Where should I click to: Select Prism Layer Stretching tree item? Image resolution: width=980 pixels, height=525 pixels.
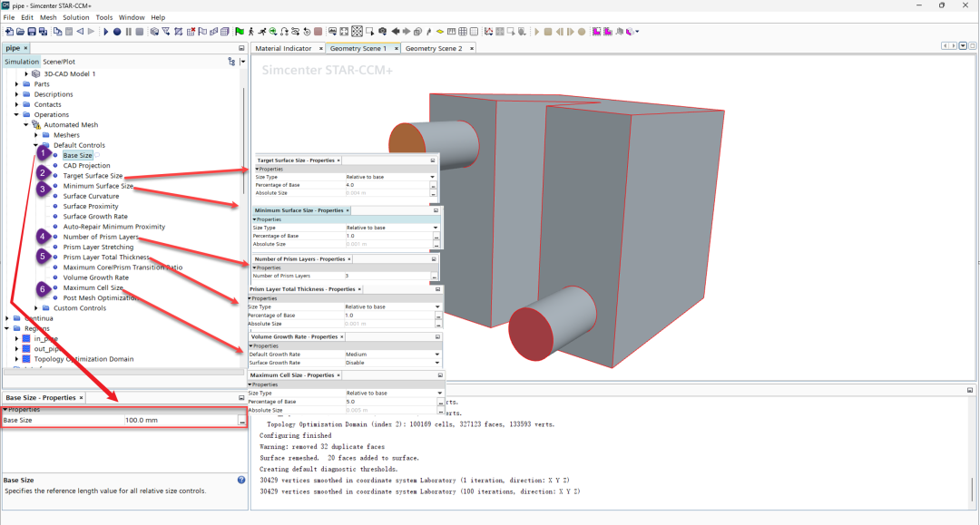tap(98, 248)
